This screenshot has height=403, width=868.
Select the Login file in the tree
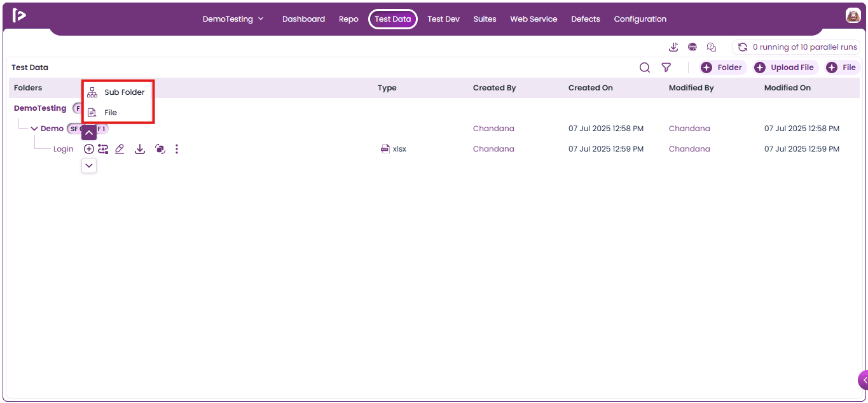click(64, 149)
